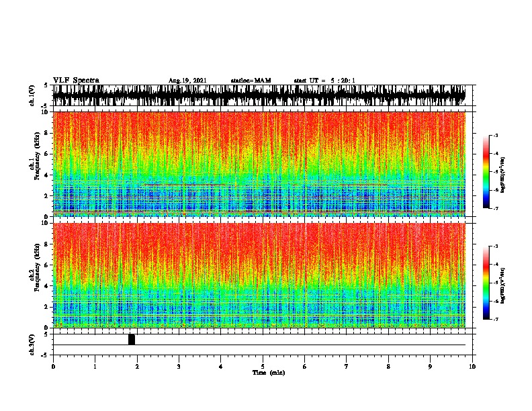Click the ch.1 color scale bar
532x411 pixels.
(x=486, y=172)
